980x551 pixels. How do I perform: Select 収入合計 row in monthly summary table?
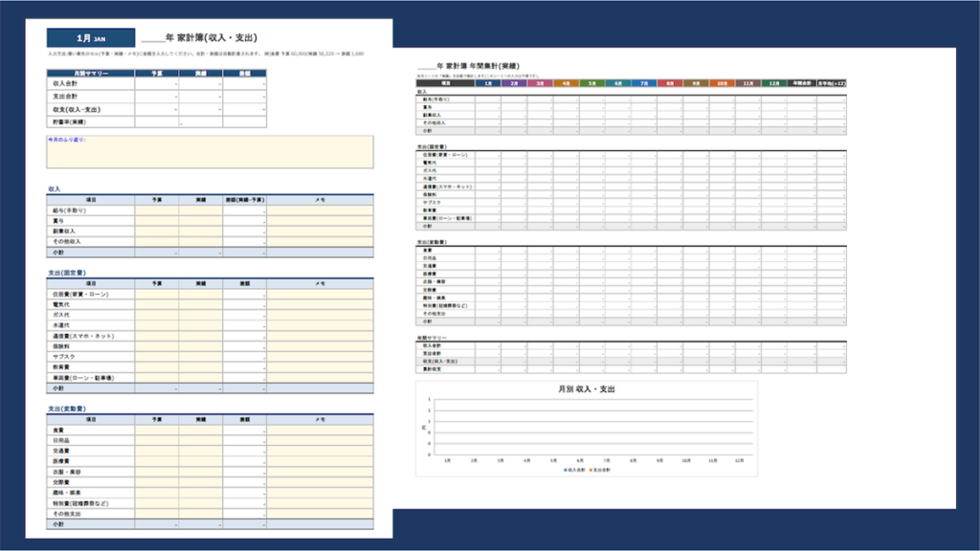[156, 84]
